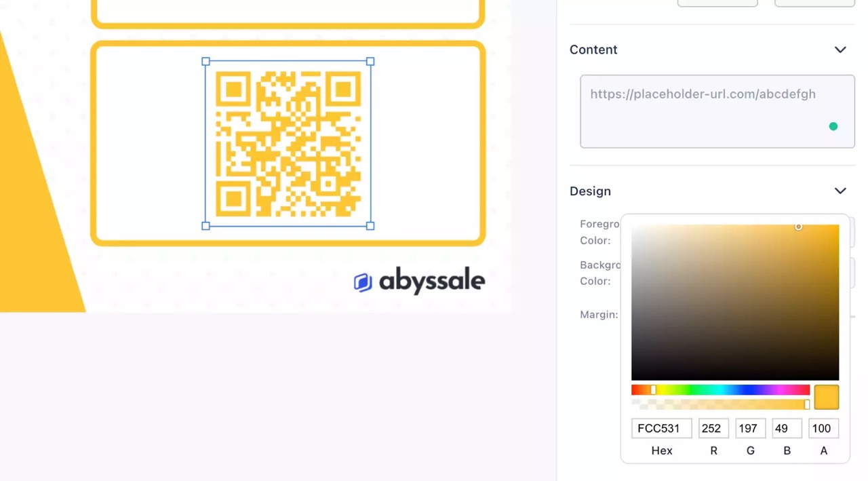Collapse the Content section chevron
Image resolution: width=868 pixels, height=481 pixels.
coord(840,50)
